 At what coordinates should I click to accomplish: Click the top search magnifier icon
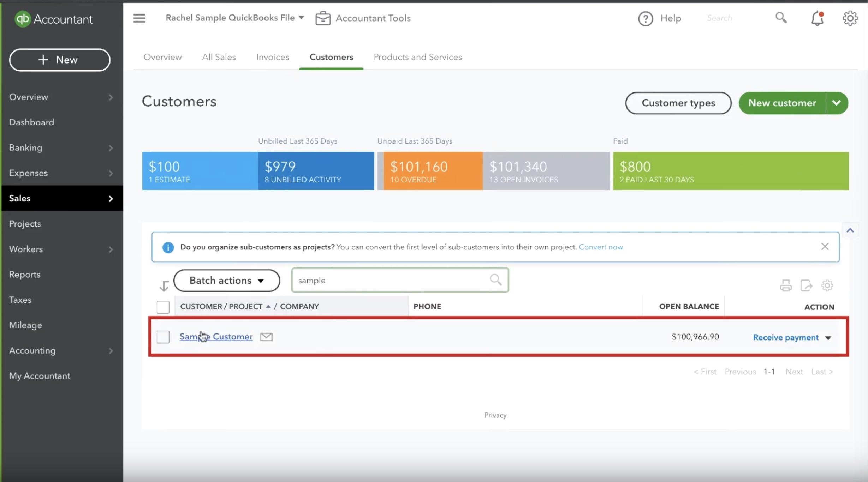tap(781, 18)
